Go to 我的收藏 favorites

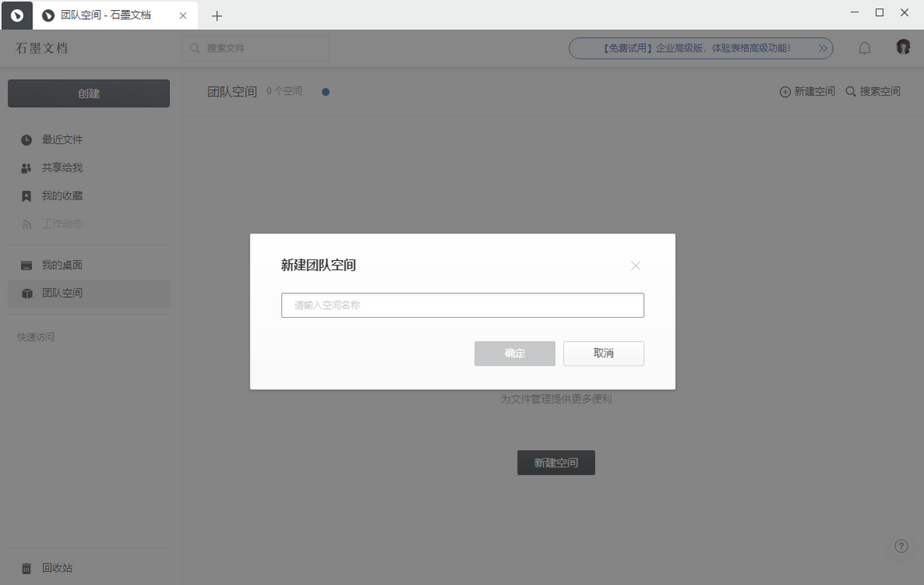click(62, 196)
